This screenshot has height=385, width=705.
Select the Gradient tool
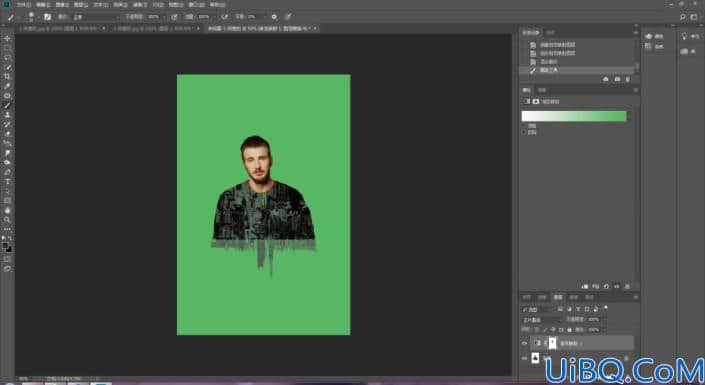tap(7, 143)
